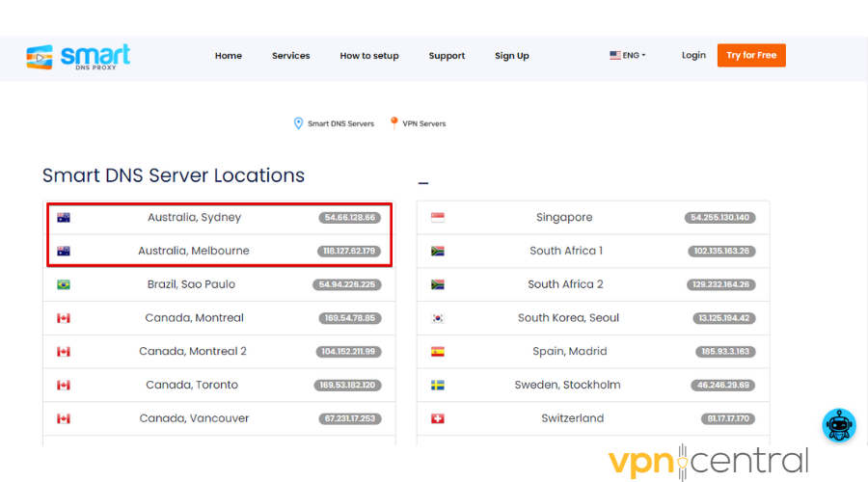The image size is (868, 482).
Task: Click the US flag language icon
Action: (x=615, y=55)
